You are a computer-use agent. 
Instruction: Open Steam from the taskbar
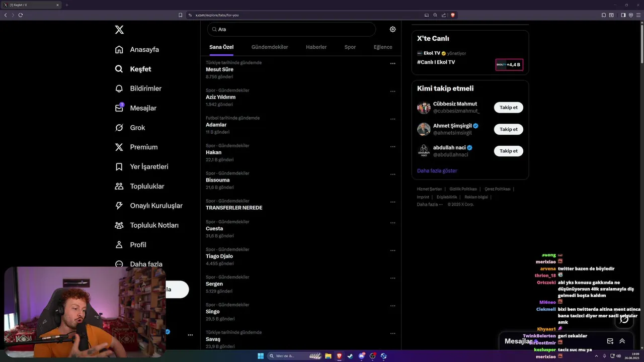coord(350,356)
